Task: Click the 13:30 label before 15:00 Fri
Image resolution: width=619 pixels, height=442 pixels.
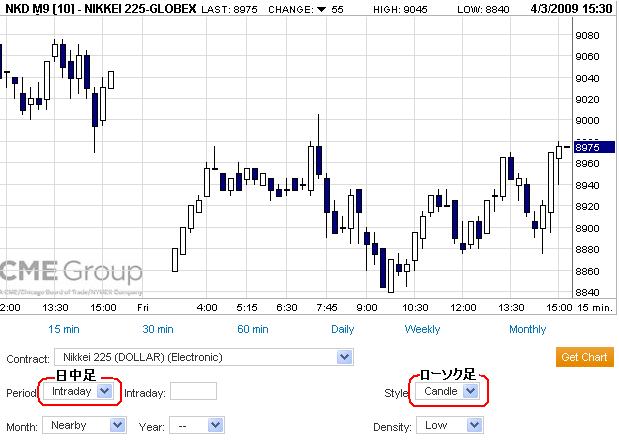Action: click(55, 307)
